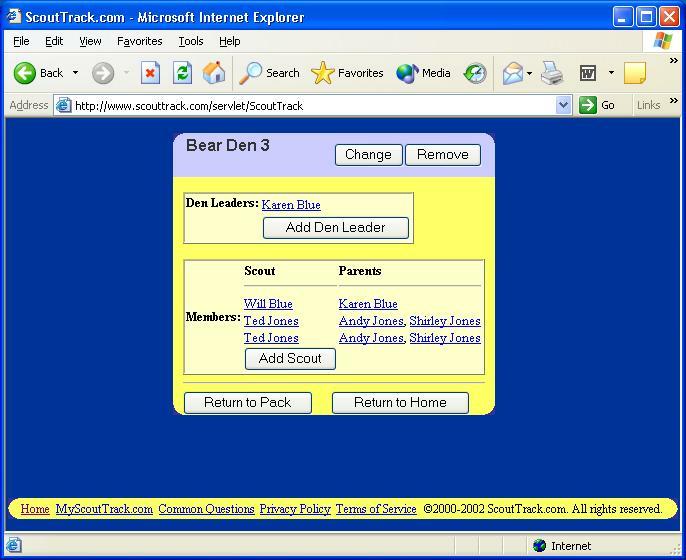This screenshot has width=686, height=560.
Task: Go to the browser Home page icon
Action: click(x=214, y=73)
